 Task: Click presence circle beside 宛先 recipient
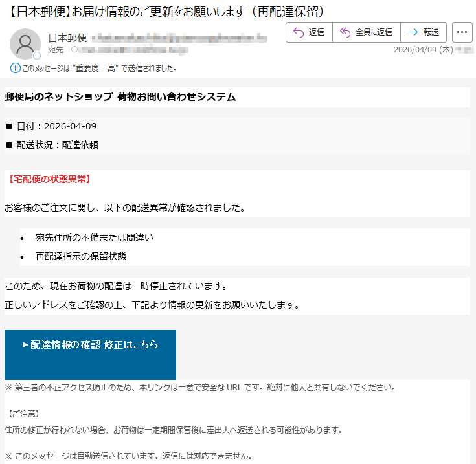tap(74, 49)
